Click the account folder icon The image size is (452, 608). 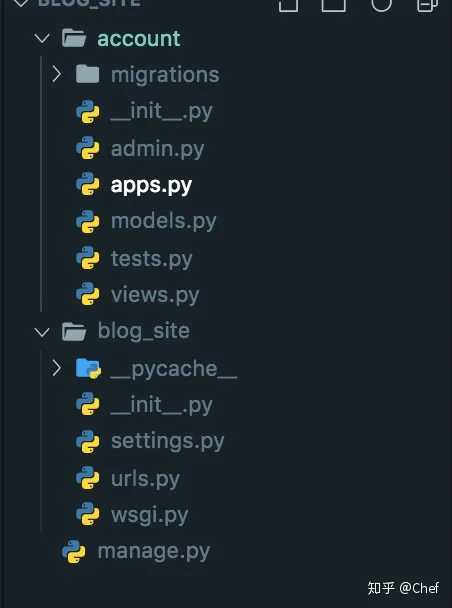click(74, 38)
